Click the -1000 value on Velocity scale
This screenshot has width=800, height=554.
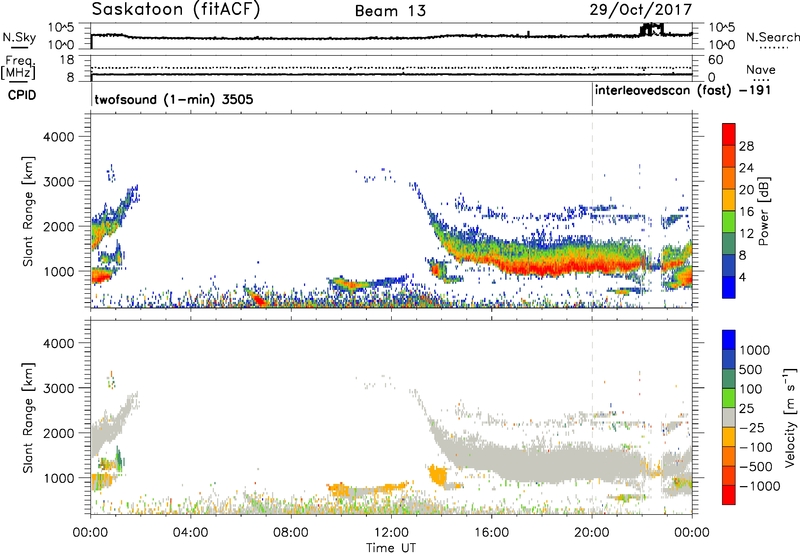(760, 486)
